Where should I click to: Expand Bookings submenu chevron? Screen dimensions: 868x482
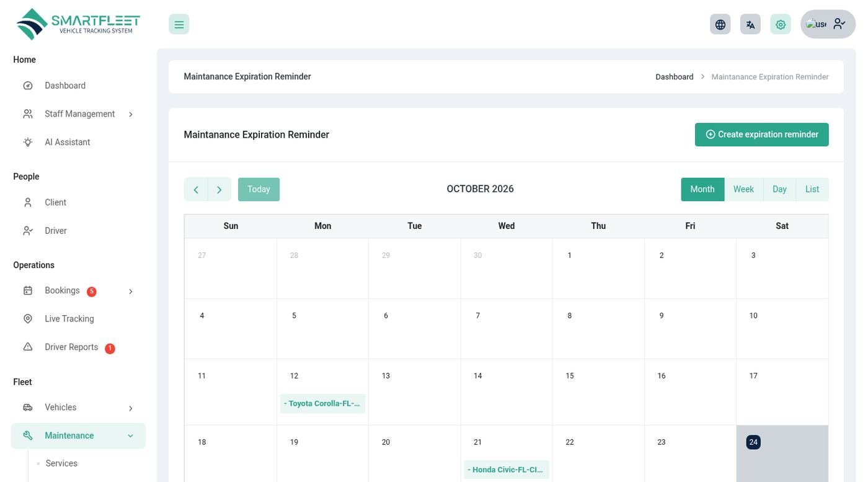pos(130,292)
